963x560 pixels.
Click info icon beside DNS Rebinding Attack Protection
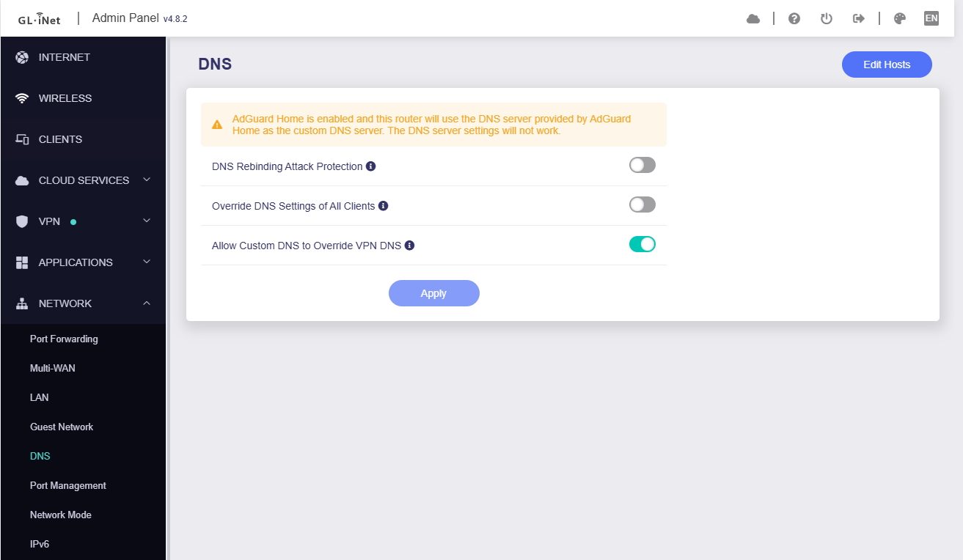click(x=371, y=166)
